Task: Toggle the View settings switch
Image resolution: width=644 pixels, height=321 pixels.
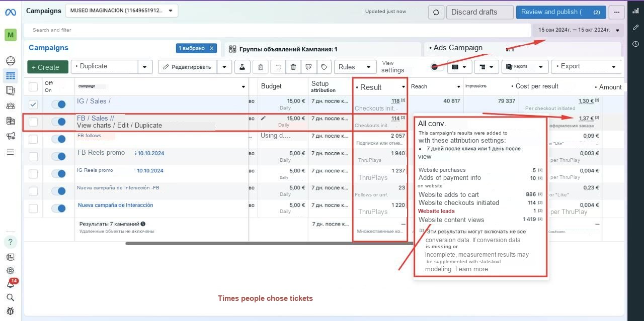Action: click(437, 67)
